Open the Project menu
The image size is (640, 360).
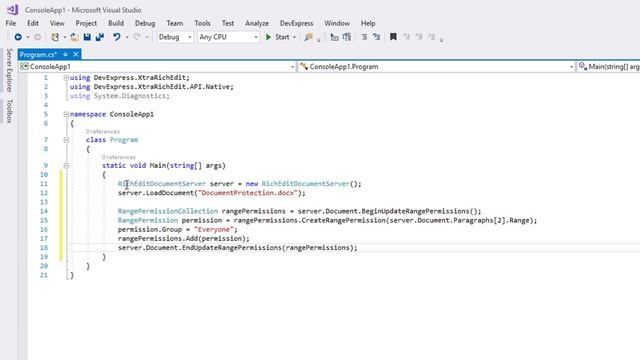pos(86,23)
